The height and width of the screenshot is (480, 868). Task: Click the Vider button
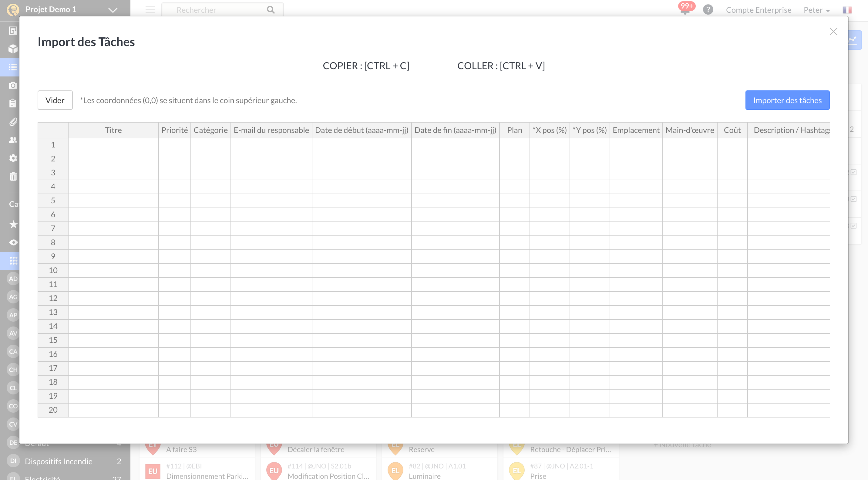[x=55, y=100]
